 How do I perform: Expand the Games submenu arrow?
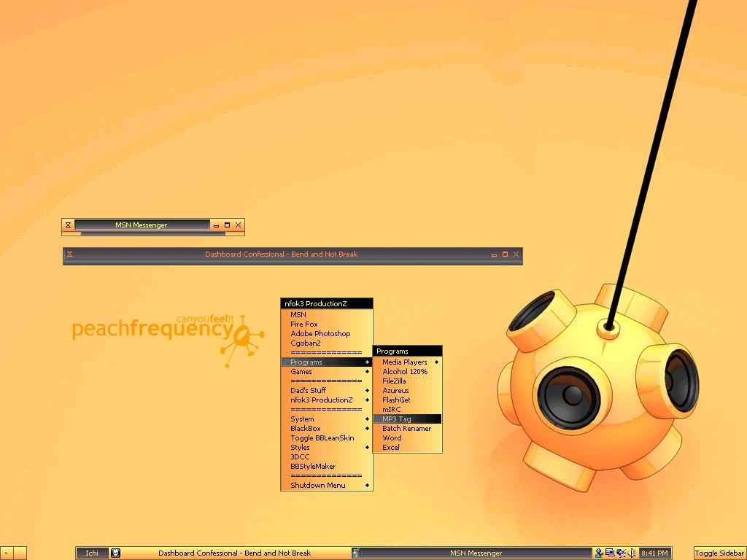pos(368,372)
